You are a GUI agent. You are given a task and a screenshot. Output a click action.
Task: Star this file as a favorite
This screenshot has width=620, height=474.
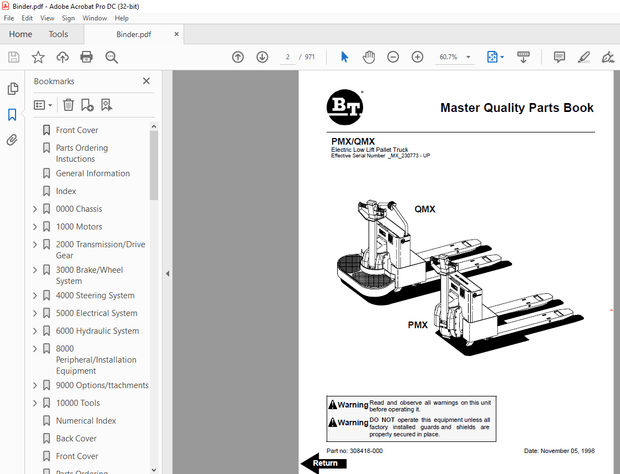(x=38, y=57)
